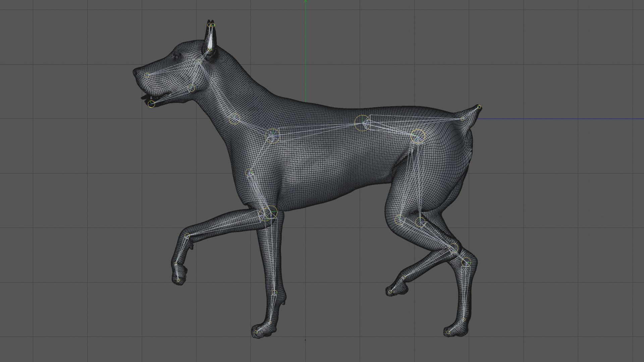Select the forward rear knee joint

tap(399, 220)
